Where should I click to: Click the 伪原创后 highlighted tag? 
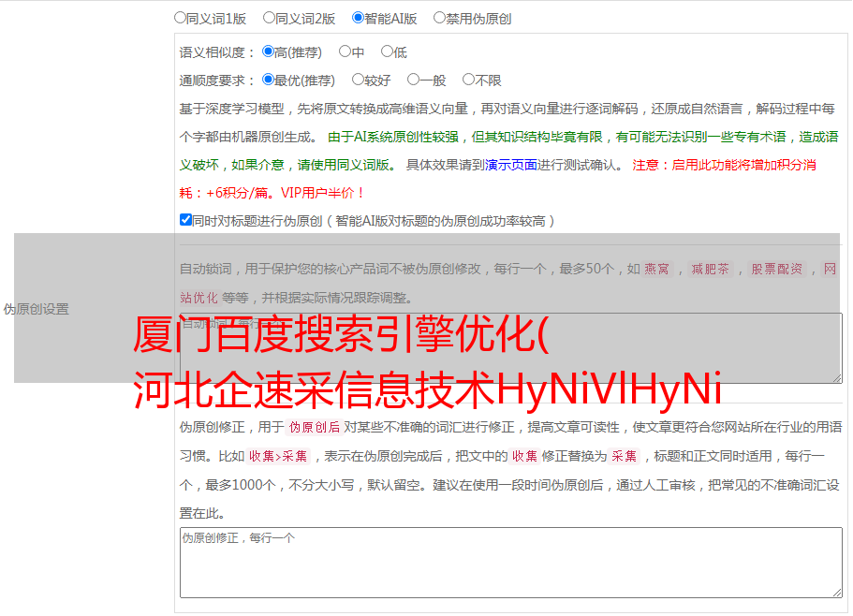315,427
